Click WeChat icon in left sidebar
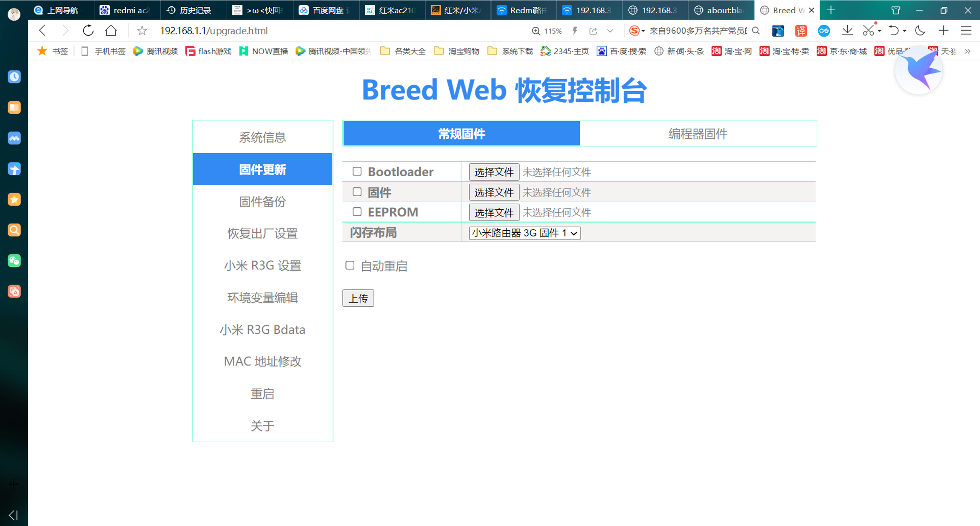This screenshot has height=526, width=980. (14, 260)
